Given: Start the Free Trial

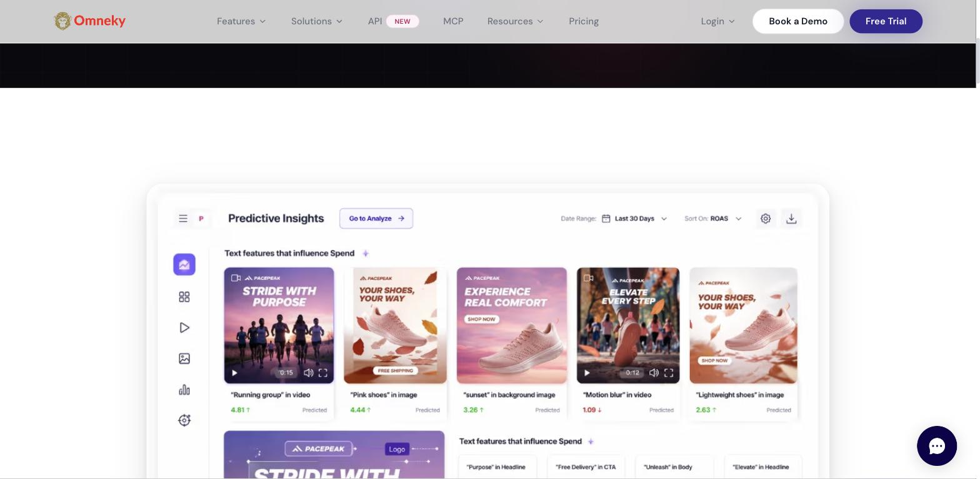Looking at the screenshot, I should [x=886, y=21].
